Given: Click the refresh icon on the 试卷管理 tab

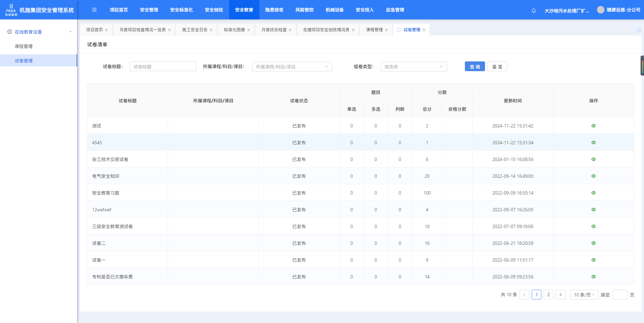Looking at the screenshot, I should (399, 30).
